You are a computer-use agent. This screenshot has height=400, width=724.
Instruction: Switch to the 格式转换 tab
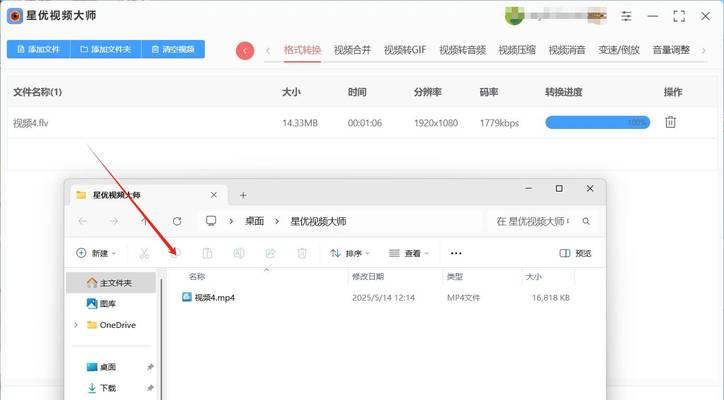click(302, 50)
